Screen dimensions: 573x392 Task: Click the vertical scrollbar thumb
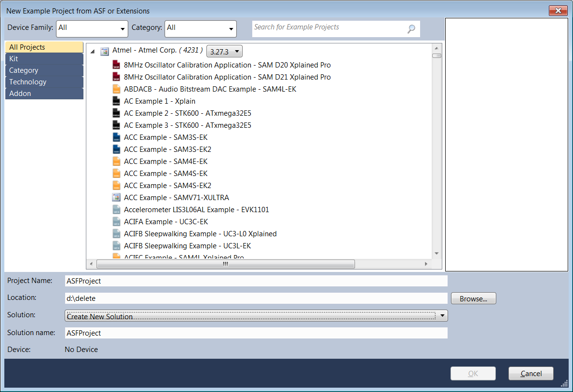tap(437, 56)
